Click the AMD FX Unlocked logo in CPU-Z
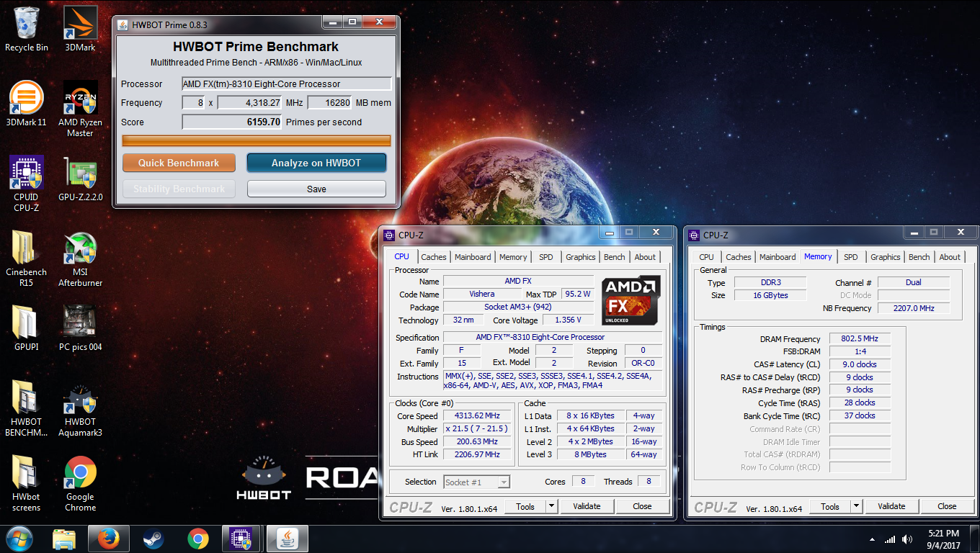This screenshot has width=980, height=553. [631, 300]
